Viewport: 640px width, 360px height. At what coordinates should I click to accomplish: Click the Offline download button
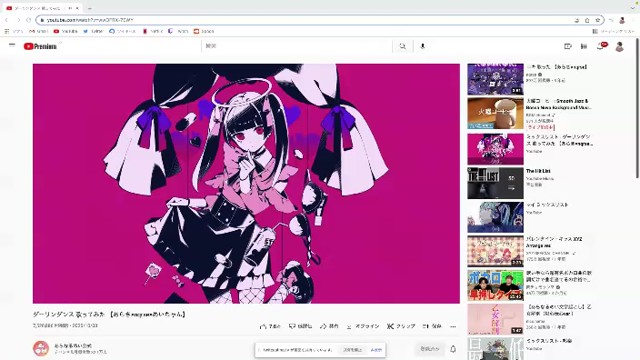click(363, 326)
